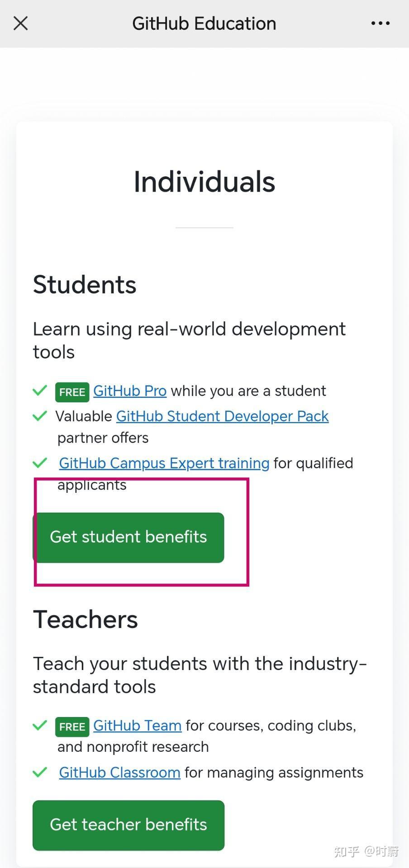Click the Students section heading

coord(85,285)
